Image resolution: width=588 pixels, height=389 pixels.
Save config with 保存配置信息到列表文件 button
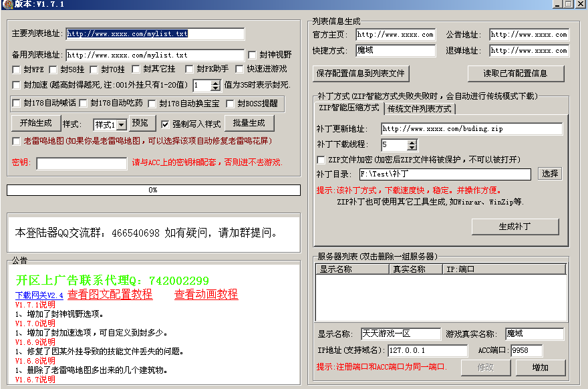coord(360,74)
